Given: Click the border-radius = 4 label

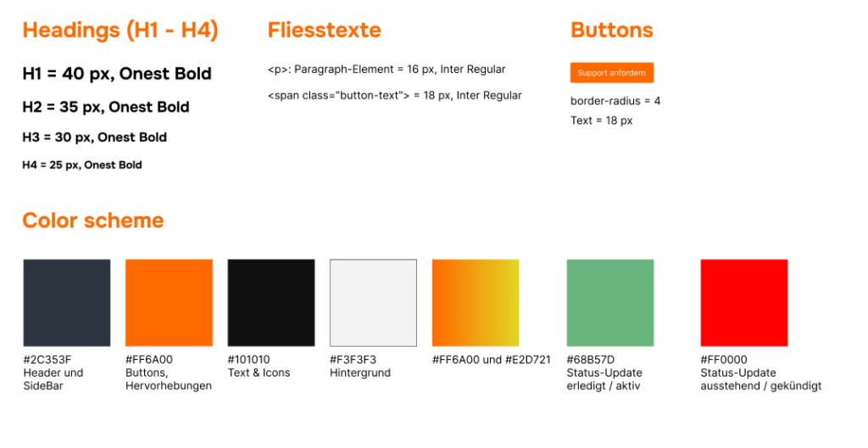Looking at the screenshot, I should tap(615, 101).
